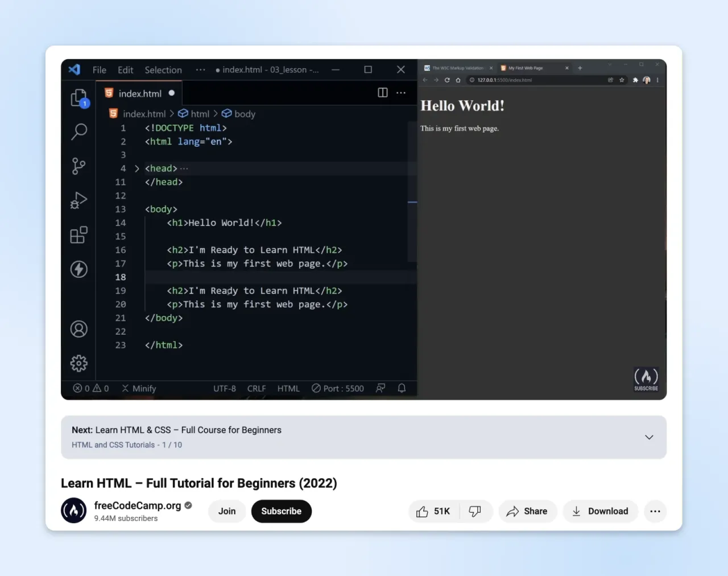This screenshot has height=576, width=728.
Task: Click the HTML language mode status item
Action: [x=288, y=388]
